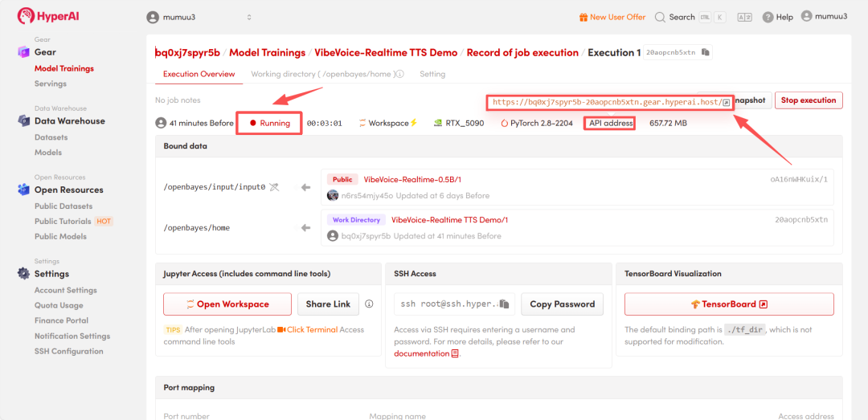
Task: Open the SSH documentation link
Action: click(x=422, y=353)
